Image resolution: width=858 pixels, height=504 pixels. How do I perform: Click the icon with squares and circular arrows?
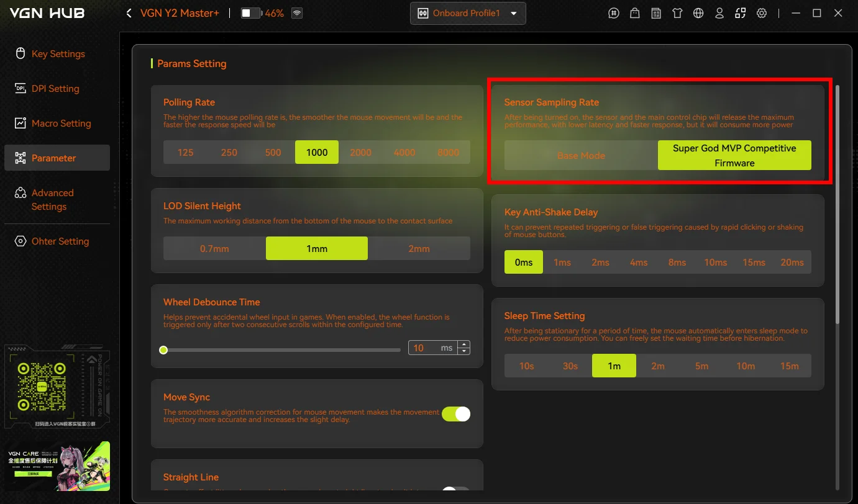(x=741, y=13)
